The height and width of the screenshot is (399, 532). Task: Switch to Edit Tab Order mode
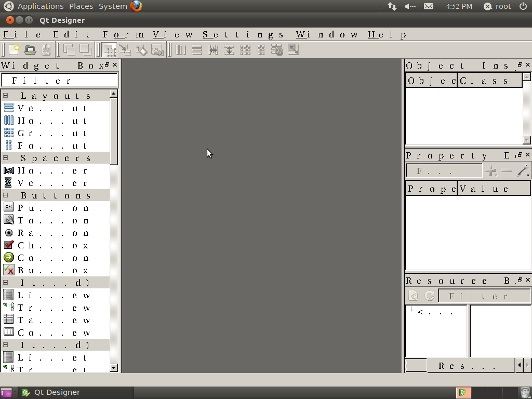pos(157,50)
